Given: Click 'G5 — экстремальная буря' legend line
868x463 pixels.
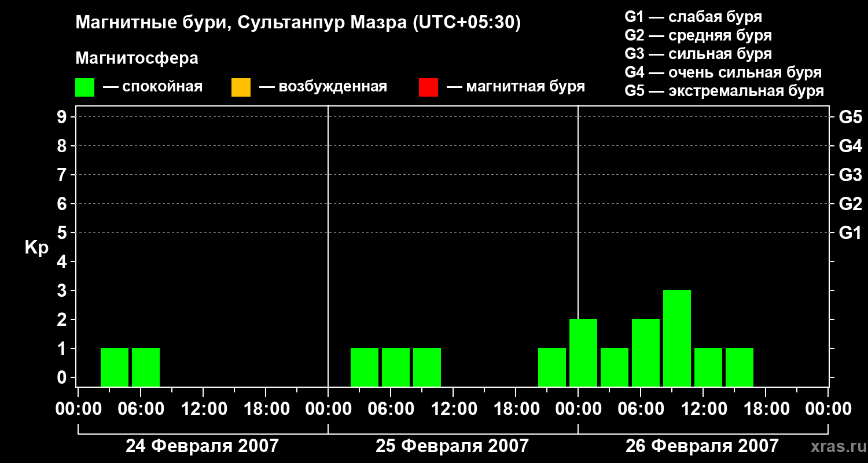Looking at the screenshot, I should click(724, 91).
